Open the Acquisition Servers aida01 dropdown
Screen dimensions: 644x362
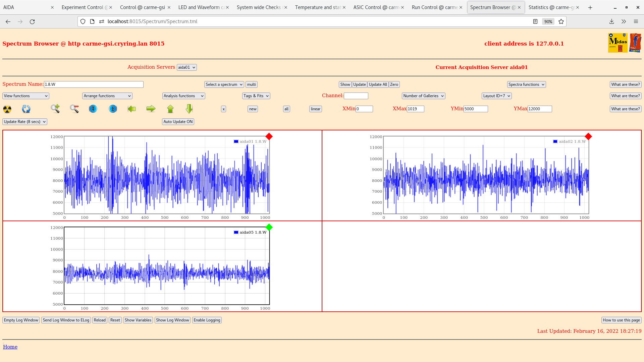click(x=186, y=67)
